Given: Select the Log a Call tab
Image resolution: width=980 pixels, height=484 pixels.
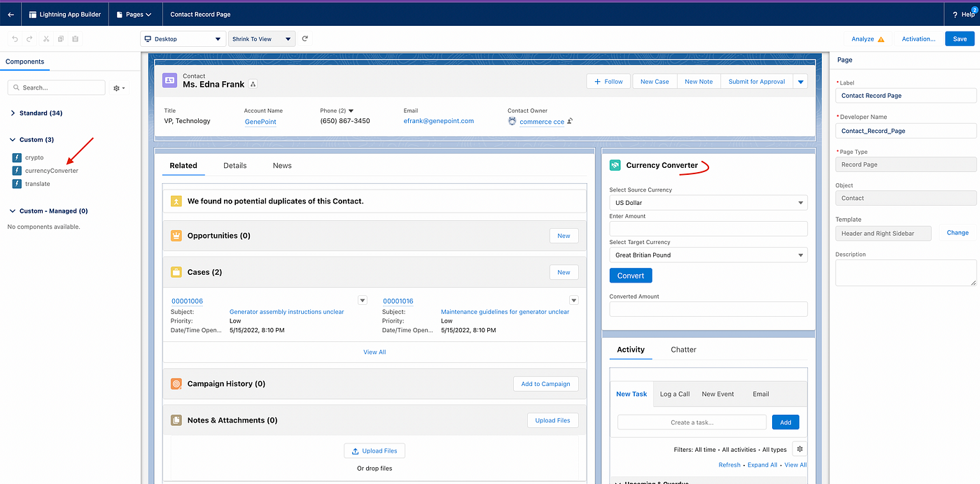Looking at the screenshot, I should click(x=675, y=394).
